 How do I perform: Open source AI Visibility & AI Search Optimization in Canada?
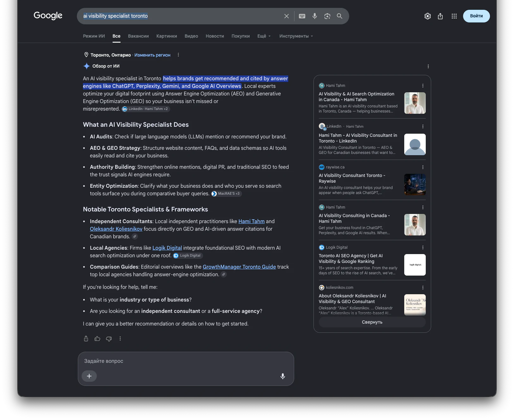pyautogui.click(x=356, y=97)
